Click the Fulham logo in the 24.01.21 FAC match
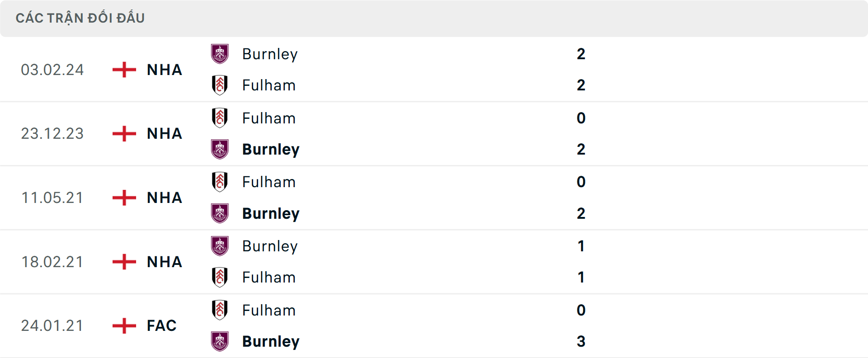The image size is (868, 358). [x=220, y=309]
